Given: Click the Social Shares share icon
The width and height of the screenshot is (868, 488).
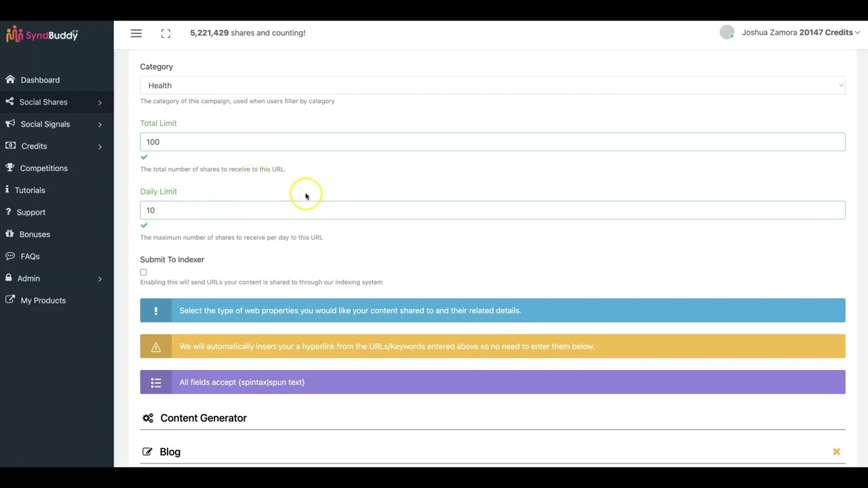Looking at the screenshot, I should pyautogui.click(x=9, y=102).
